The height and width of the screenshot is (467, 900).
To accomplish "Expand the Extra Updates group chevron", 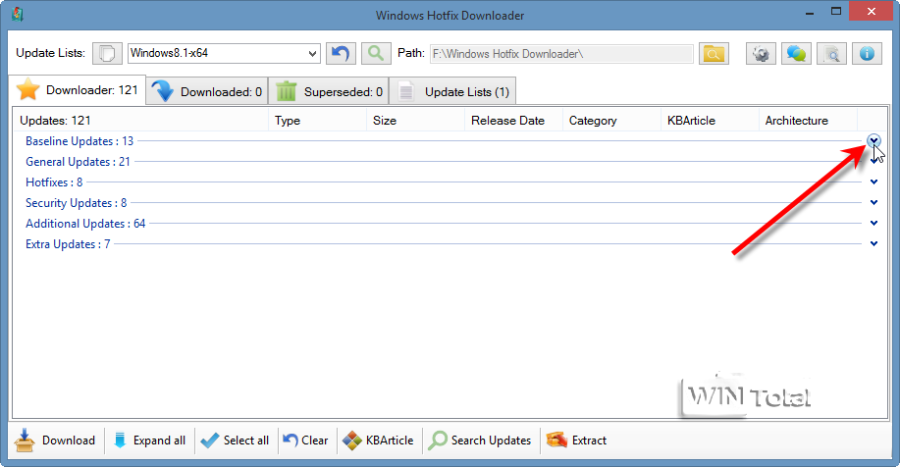I will (x=874, y=244).
